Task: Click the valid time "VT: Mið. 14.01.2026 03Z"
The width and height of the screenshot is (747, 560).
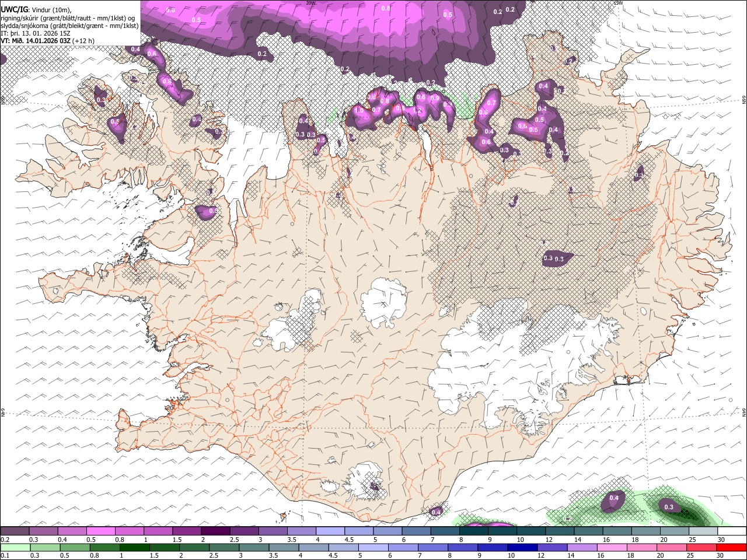Action: [x=36, y=41]
